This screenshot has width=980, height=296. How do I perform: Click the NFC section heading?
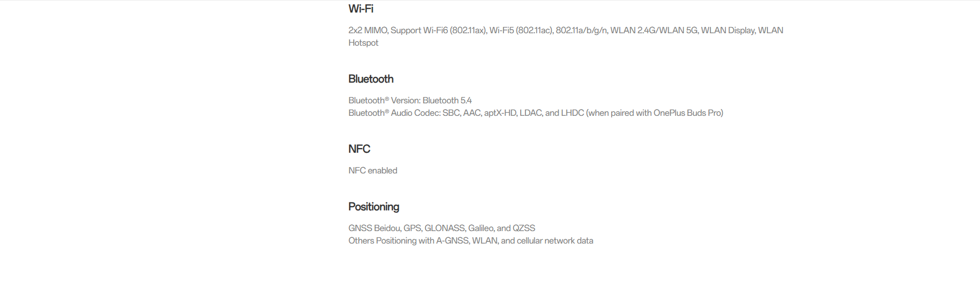pyautogui.click(x=359, y=149)
